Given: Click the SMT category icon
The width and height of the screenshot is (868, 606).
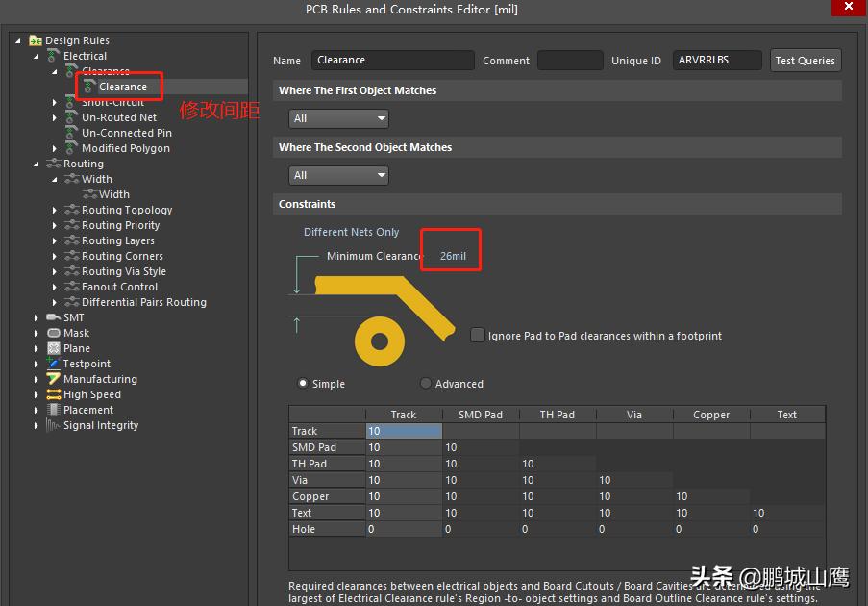Looking at the screenshot, I should 54,317.
